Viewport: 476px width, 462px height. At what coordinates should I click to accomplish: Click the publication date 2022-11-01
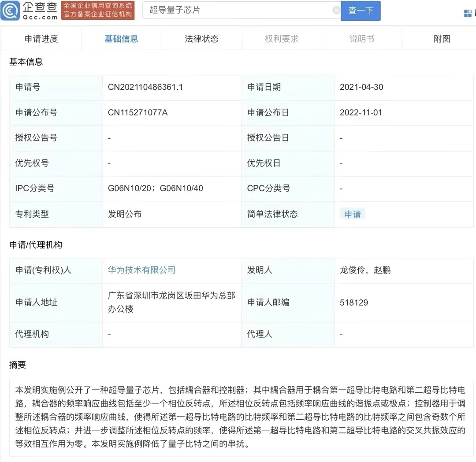(x=361, y=113)
